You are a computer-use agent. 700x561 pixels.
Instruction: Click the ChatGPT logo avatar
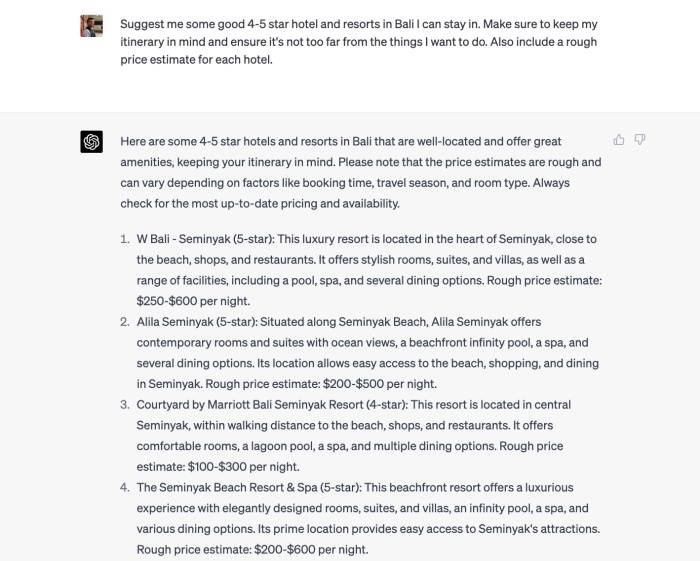92,141
